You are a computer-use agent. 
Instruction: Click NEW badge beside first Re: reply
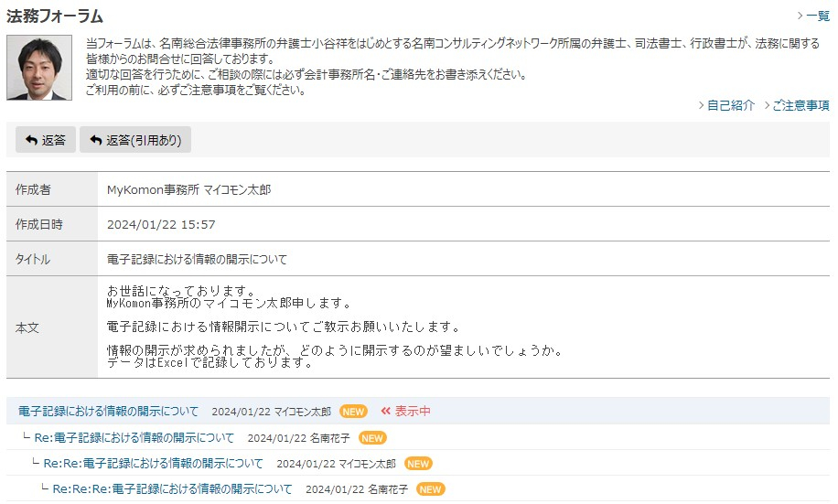pos(372,438)
